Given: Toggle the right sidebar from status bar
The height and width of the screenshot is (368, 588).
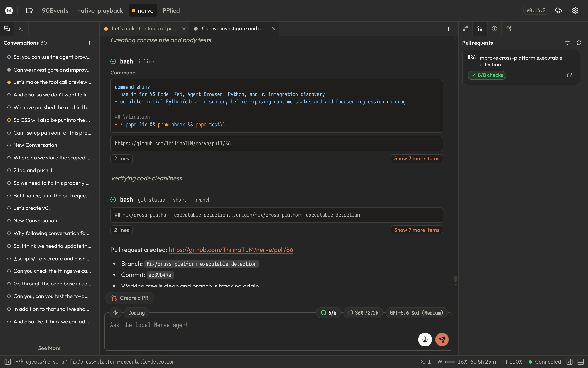Looking at the screenshot, I should click(570, 362).
